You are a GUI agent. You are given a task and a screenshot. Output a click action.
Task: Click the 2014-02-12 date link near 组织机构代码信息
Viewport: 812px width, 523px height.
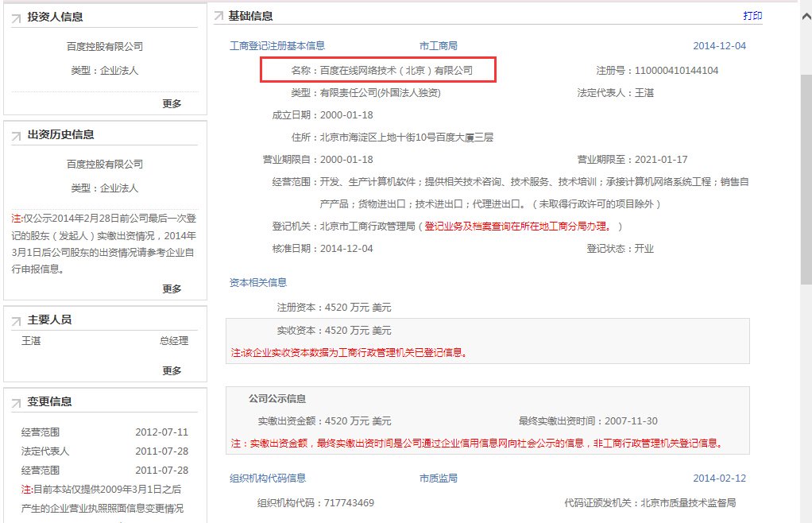pos(721,478)
